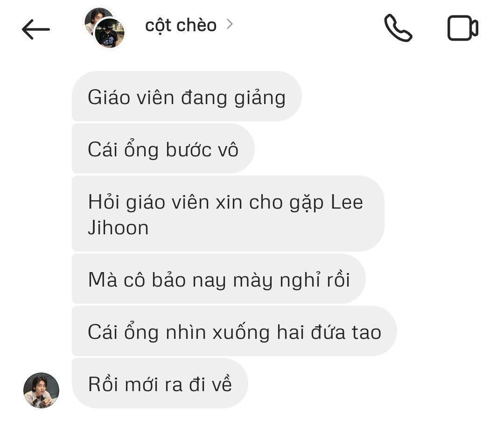Select message 'Rồi mới ra đi về'

pyautogui.click(x=160, y=383)
